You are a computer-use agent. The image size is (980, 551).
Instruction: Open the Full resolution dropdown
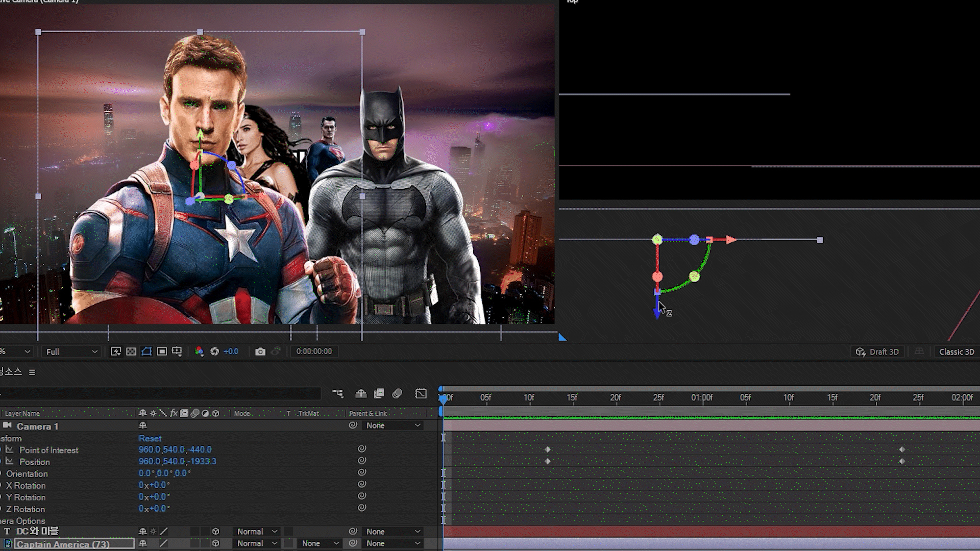click(x=71, y=352)
